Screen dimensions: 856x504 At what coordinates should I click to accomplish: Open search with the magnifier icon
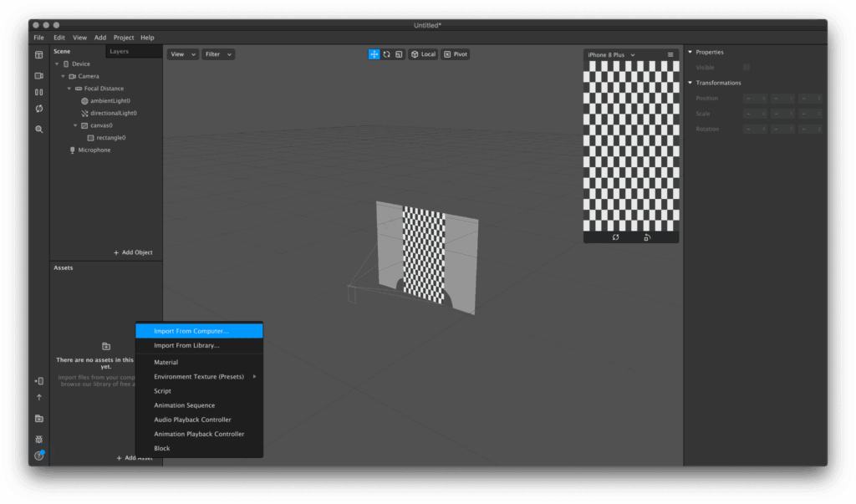(38, 130)
